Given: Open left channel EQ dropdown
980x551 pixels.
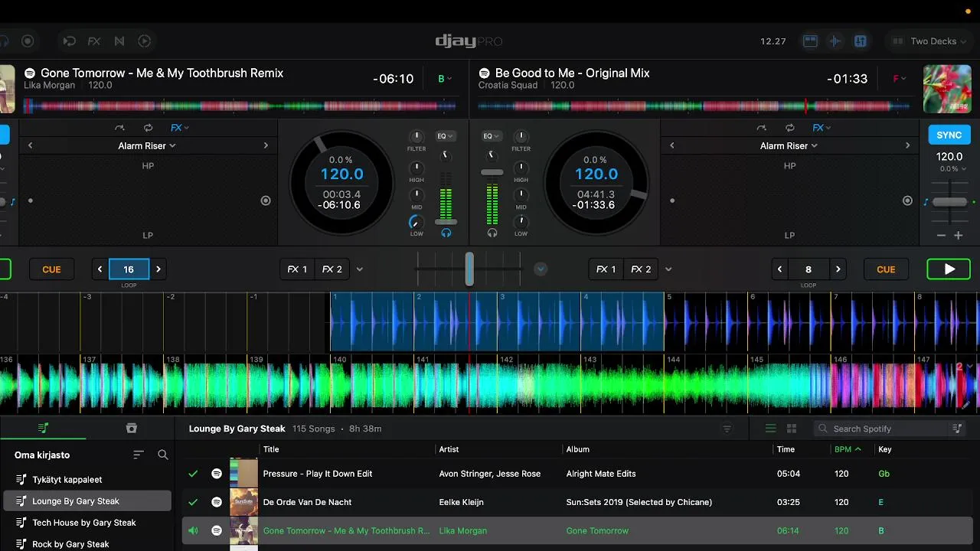Looking at the screenshot, I should 445,136.
